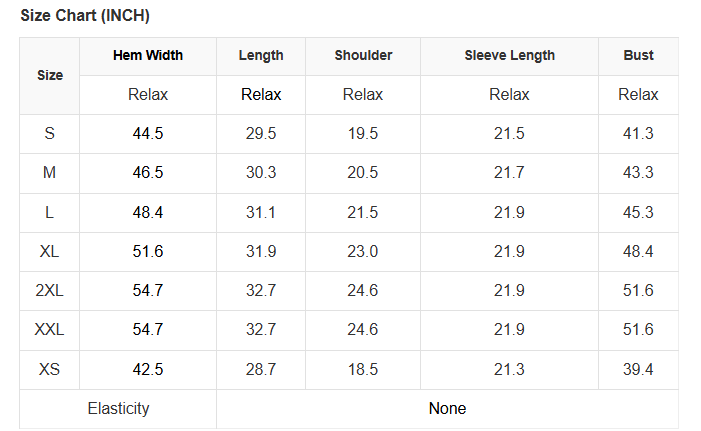Image resolution: width=701 pixels, height=431 pixels.
Task: Select length value 28.7 for XS
Action: click(261, 370)
